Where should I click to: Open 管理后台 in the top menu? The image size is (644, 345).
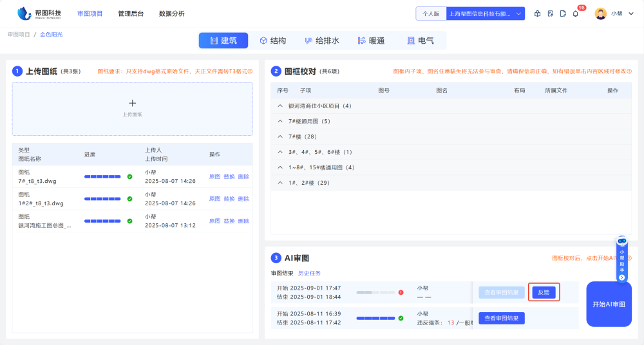131,14
